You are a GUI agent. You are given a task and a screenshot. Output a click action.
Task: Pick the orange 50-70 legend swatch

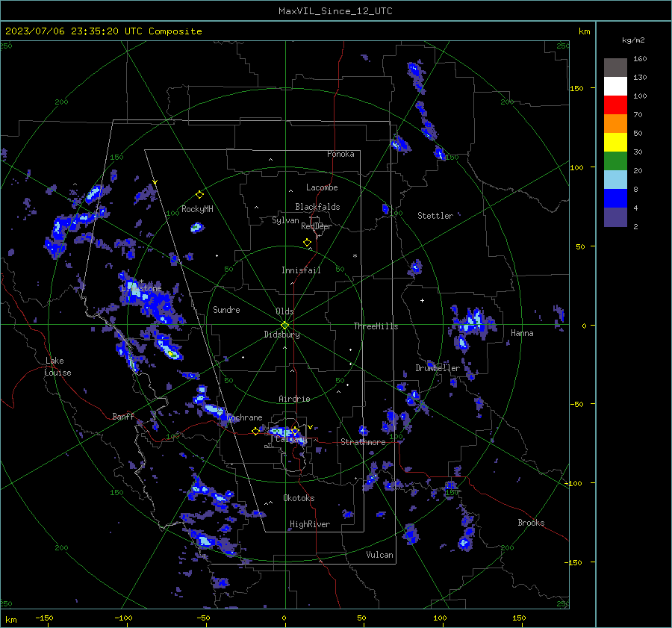coord(615,123)
